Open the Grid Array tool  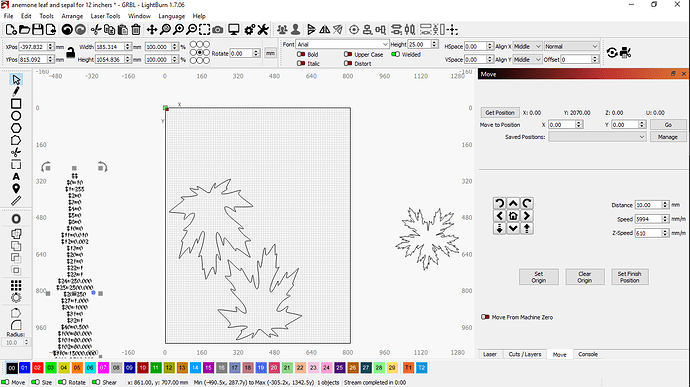(16, 285)
